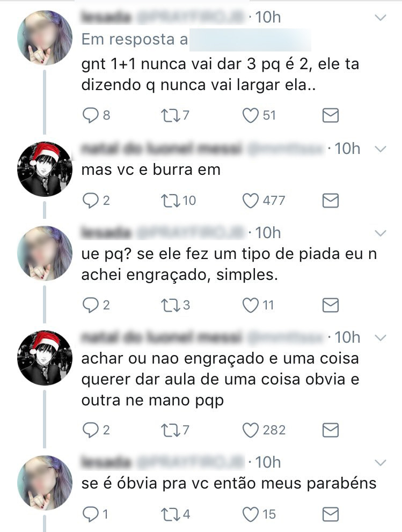The image size is (402, 532).
Task: Retweet the tweet with 7 retweets and 51 likes
Action: [x=170, y=115]
